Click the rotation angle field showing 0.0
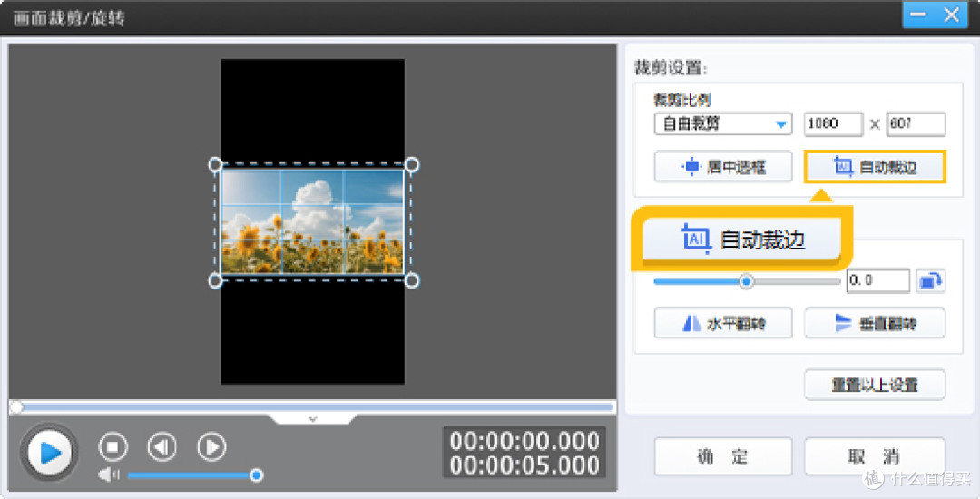The height and width of the screenshot is (499, 980). (878, 280)
